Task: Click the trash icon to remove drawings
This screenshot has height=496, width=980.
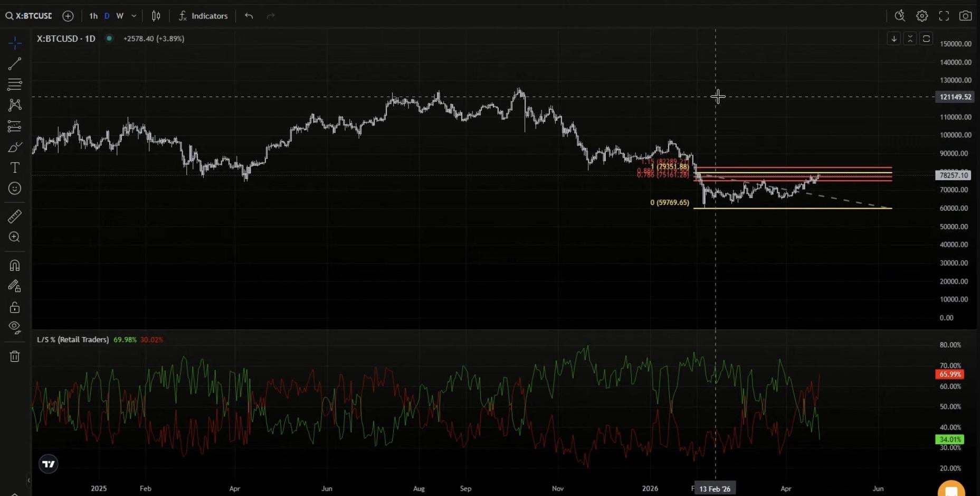Action: 15,357
